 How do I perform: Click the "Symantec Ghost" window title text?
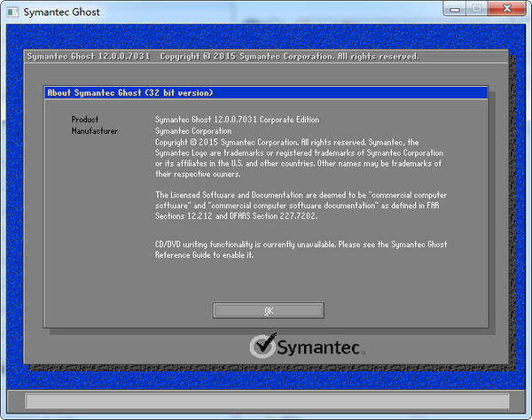61,12
